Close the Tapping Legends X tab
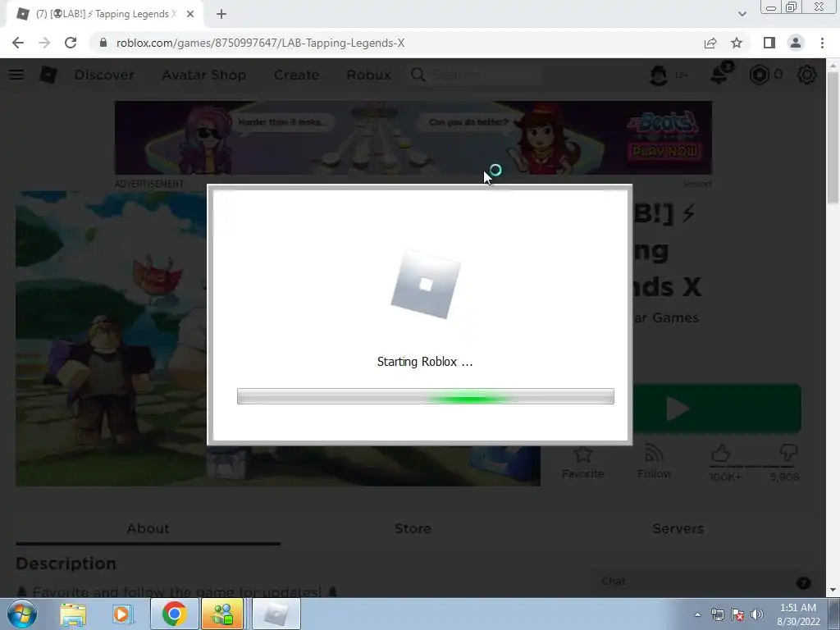The height and width of the screenshot is (630, 840). click(x=190, y=14)
